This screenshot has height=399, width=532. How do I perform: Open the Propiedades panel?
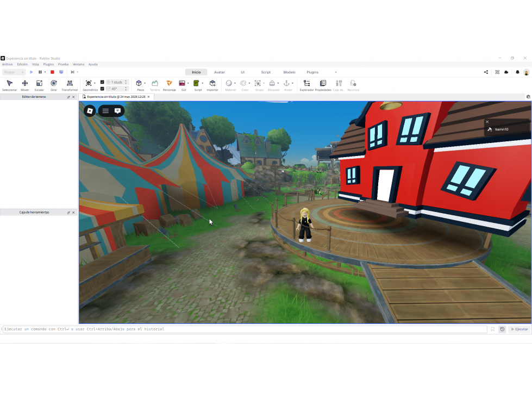click(x=323, y=85)
